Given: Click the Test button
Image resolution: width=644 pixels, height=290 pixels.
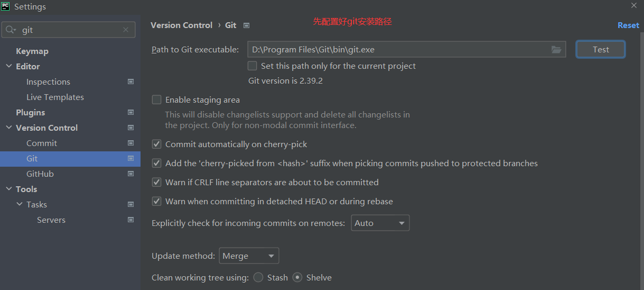Looking at the screenshot, I should coord(601,50).
